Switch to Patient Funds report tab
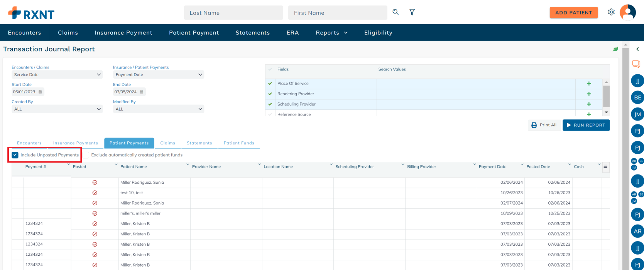Screen dimensions: 644x270 point(239,143)
